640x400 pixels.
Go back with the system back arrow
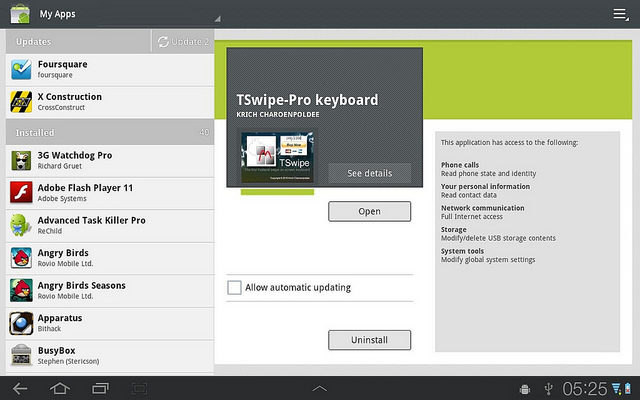pyautogui.click(x=20, y=388)
